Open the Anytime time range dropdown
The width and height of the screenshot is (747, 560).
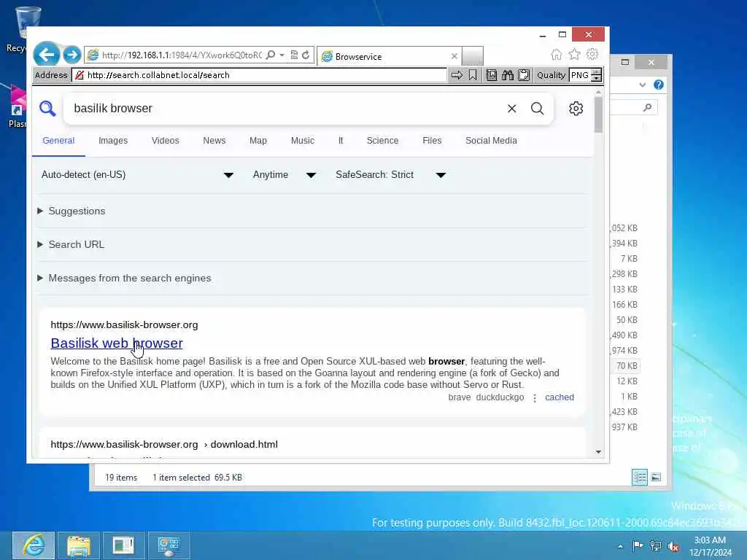pos(285,175)
